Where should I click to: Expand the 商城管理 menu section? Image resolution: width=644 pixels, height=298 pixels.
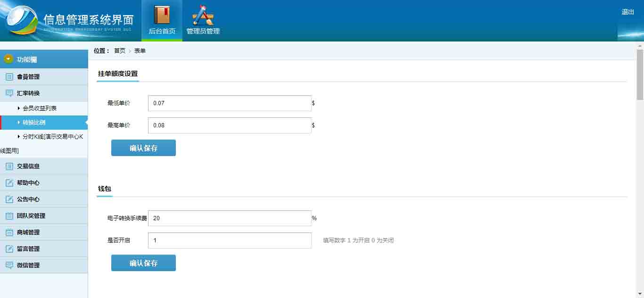28,232
